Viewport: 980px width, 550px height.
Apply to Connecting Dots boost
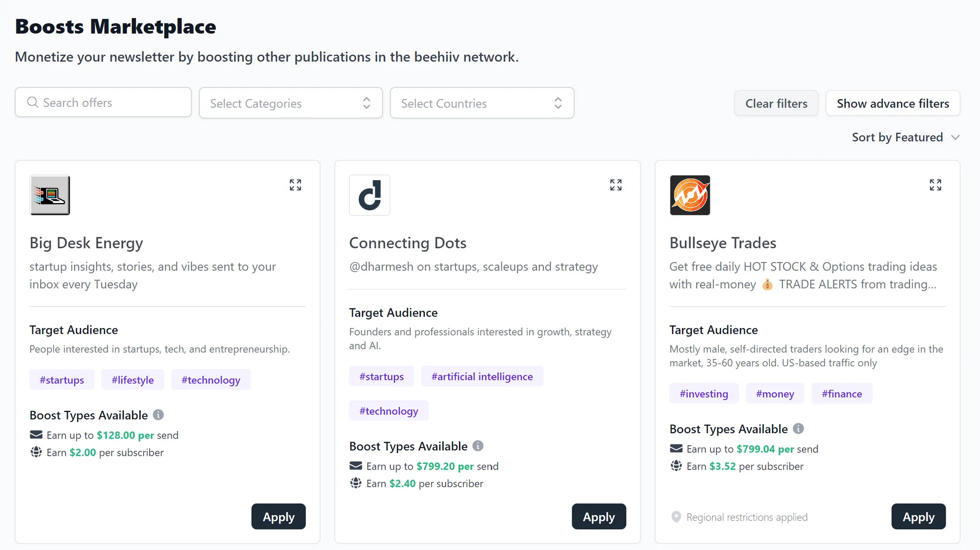pos(599,517)
